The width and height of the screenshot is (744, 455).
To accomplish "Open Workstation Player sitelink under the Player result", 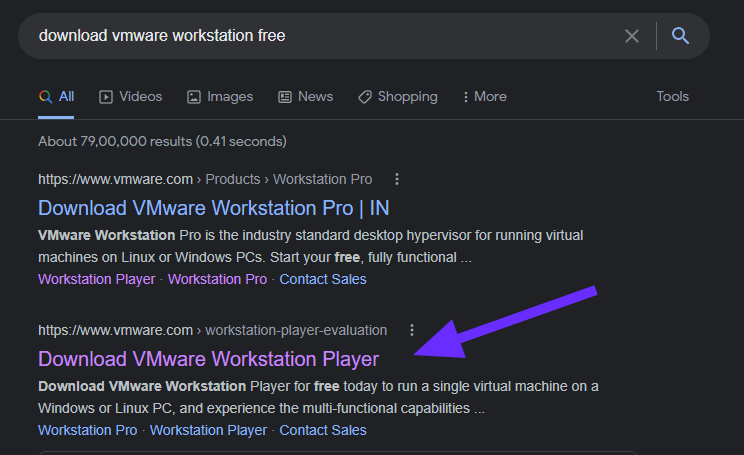I will pos(208,430).
